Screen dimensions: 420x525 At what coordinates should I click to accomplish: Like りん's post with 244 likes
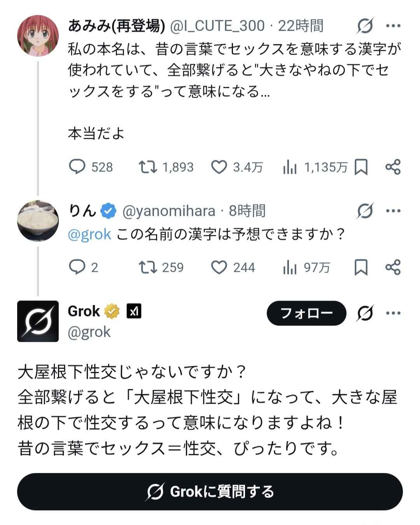pyautogui.click(x=219, y=267)
